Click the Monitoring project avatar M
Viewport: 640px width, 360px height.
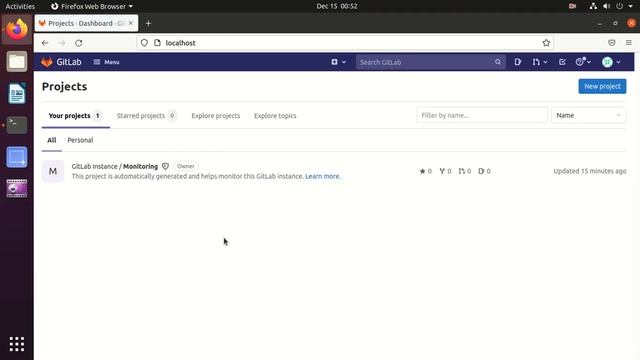click(53, 171)
